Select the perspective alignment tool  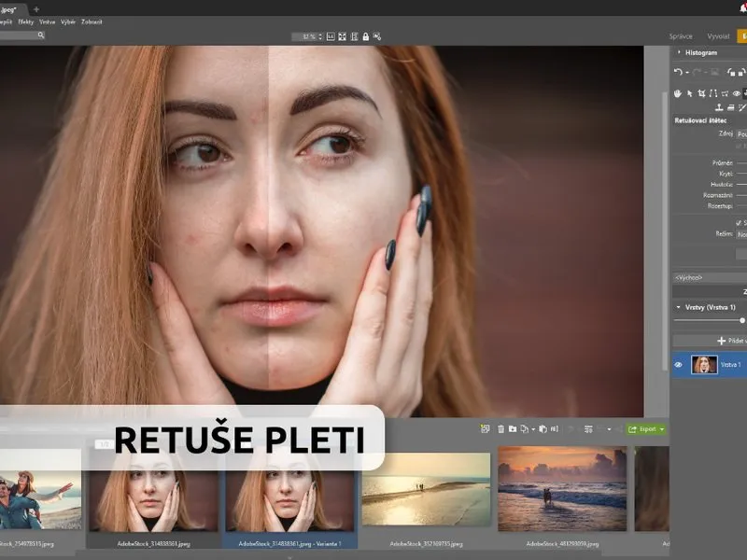click(x=725, y=93)
